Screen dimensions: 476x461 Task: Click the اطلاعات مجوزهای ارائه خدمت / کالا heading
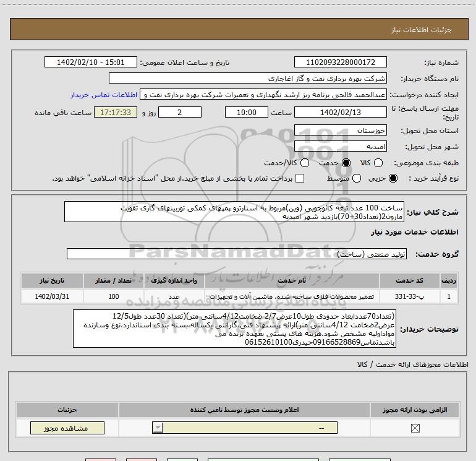click(x=412, y=364)
